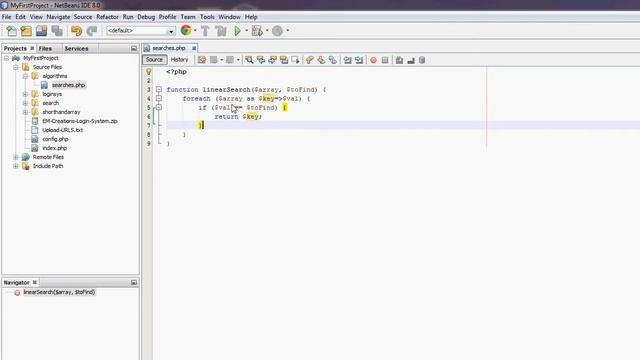Click the Find Selection magnifier icon

pos(249,60)
